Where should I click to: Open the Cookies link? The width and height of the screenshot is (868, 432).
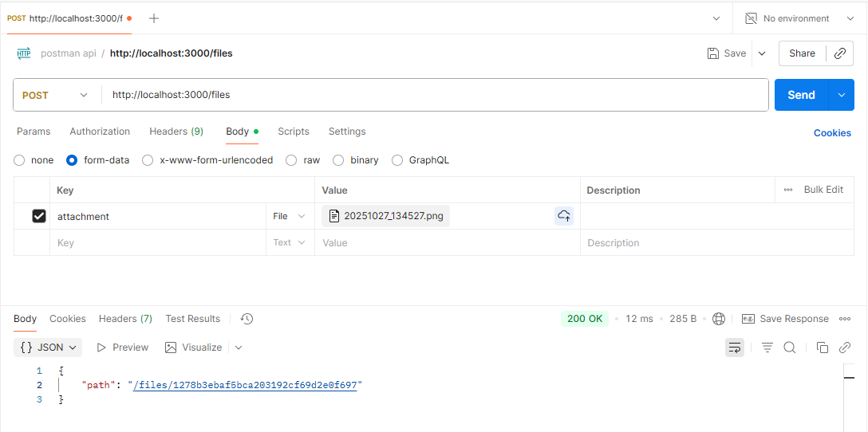click(x=832, y=133)
